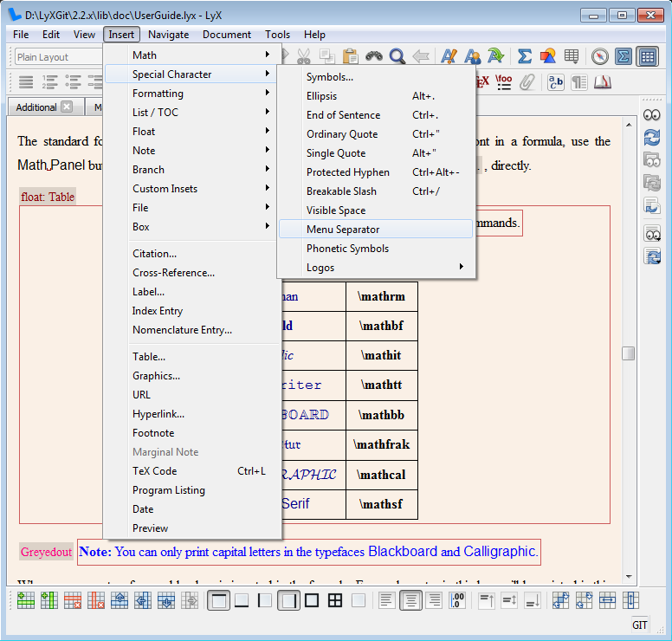Toggle the math toolbar sigma button
Screen dimensions: 672x641
coord(624,57)
